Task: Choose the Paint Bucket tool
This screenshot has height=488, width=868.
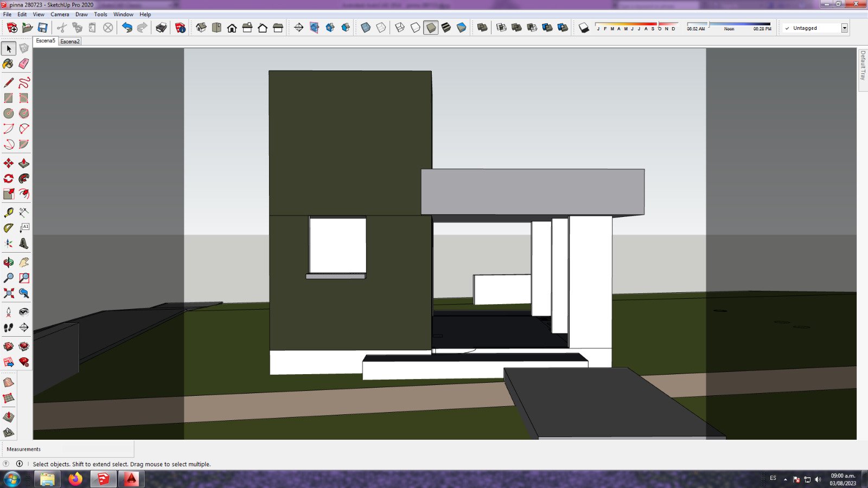Action: (8, 64)
